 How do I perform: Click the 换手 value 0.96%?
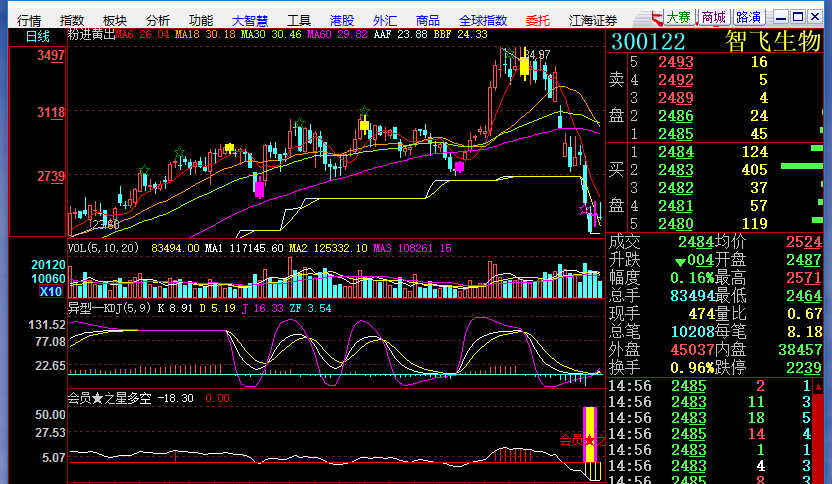[692, 368]
